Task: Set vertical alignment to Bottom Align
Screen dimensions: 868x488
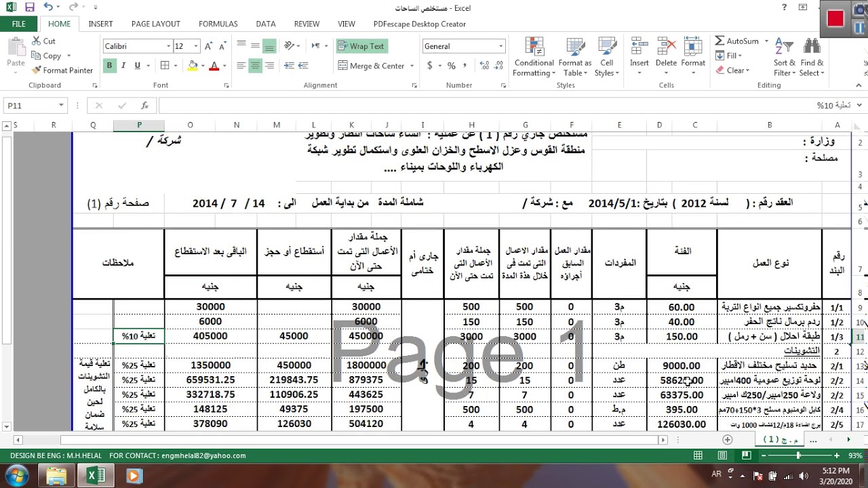Action: pyautogui.click(x=269, y=46)
